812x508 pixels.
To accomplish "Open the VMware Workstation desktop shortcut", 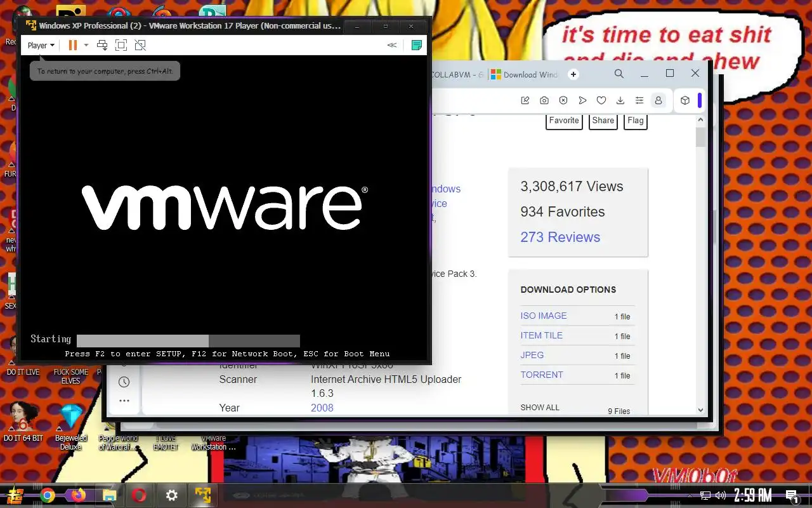I will click(213, 442).
